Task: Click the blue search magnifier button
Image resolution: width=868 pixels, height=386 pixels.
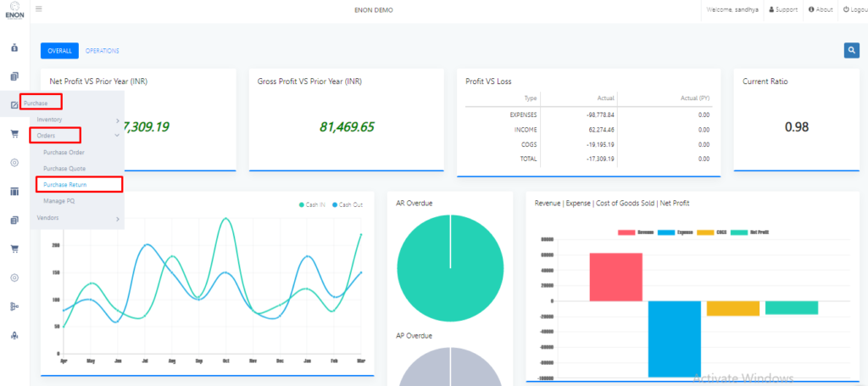Action: (851, 50)
